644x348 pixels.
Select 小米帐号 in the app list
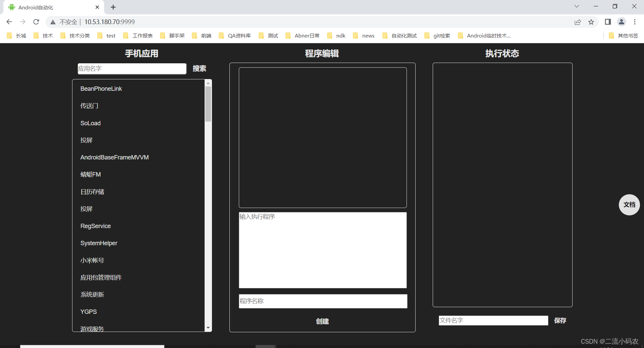click(92, 261)
